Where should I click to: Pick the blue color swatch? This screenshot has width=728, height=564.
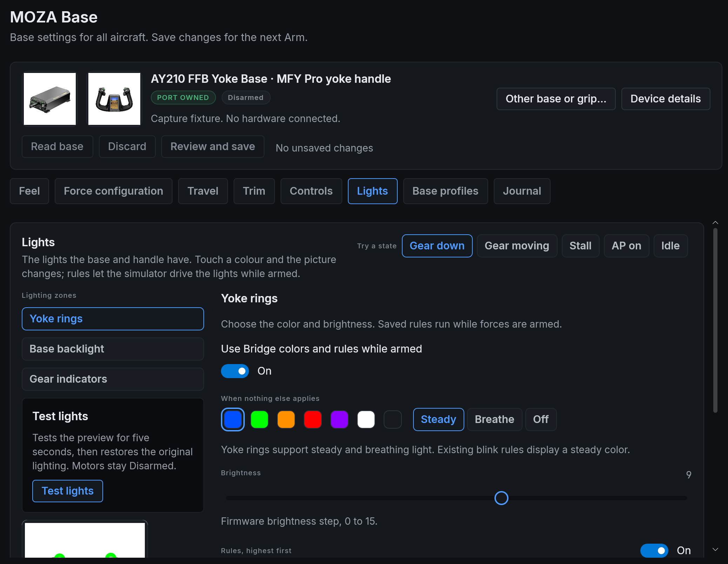tap(233, 419)
